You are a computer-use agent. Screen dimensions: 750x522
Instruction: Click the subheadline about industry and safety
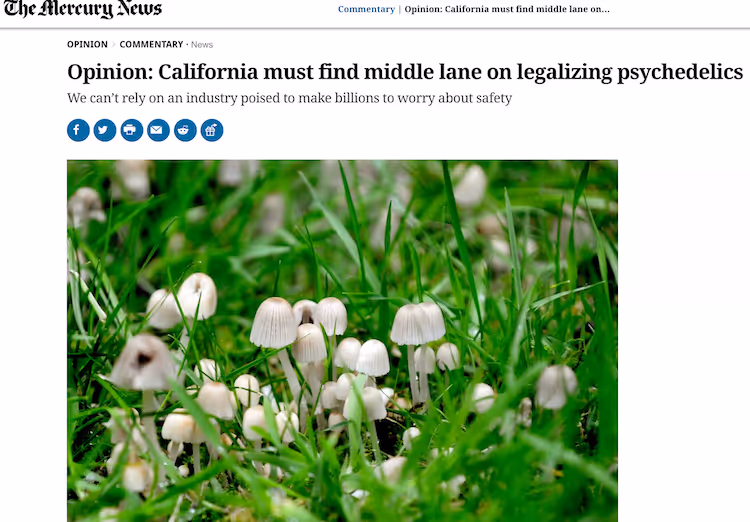[289, 98]
